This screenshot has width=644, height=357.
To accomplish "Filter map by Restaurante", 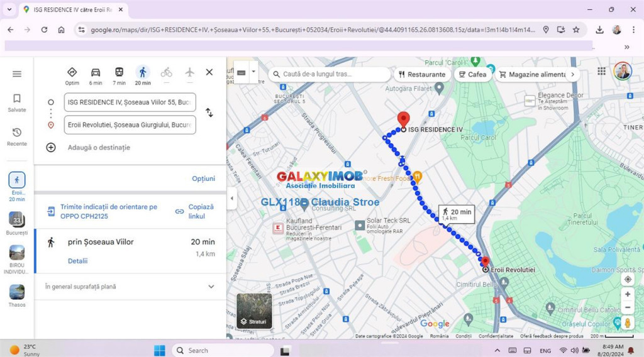I will [421, 74].
